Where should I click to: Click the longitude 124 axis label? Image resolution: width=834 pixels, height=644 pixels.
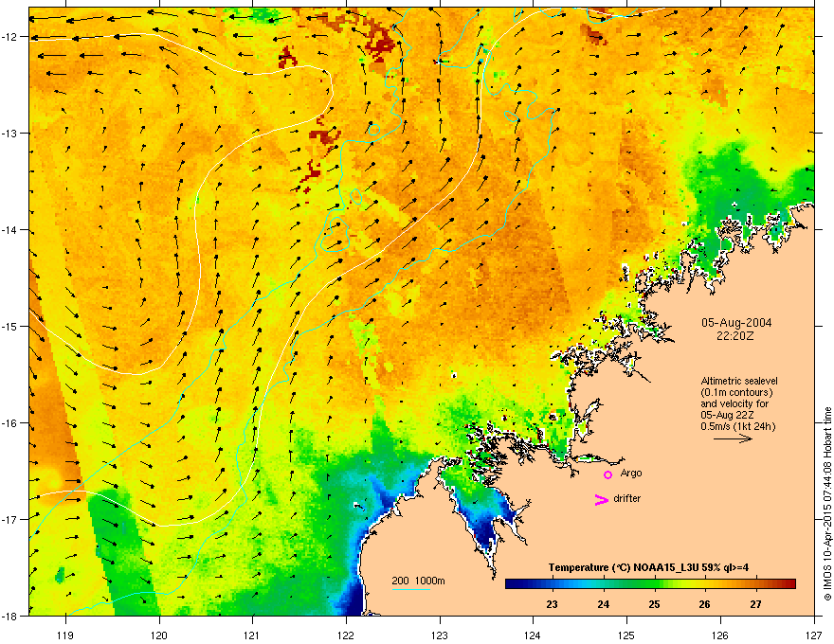point(533,635)
